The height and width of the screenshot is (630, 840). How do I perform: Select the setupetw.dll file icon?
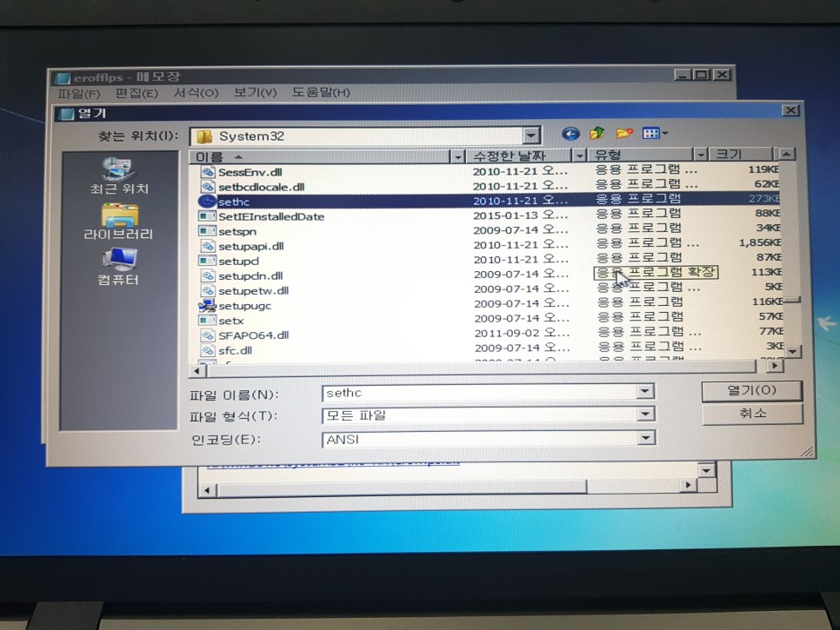(207, 290)
